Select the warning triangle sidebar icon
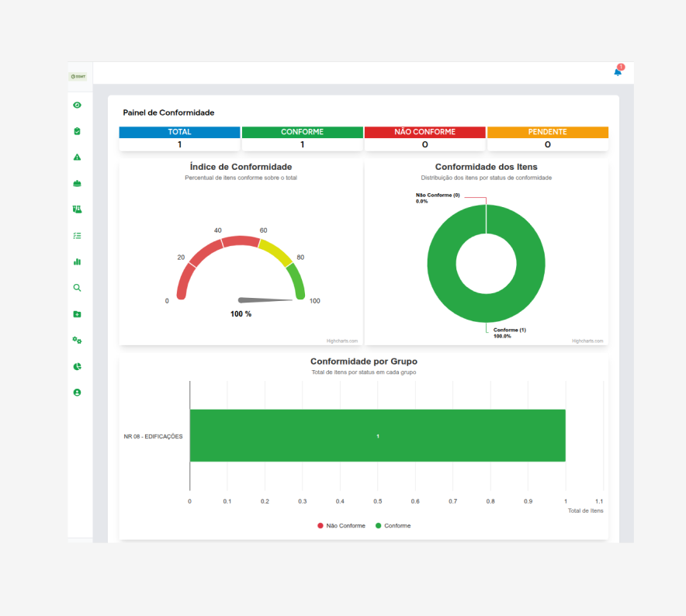Image resolution: width=686 pixels, height=616 pixels. click(x=77, y=157)
